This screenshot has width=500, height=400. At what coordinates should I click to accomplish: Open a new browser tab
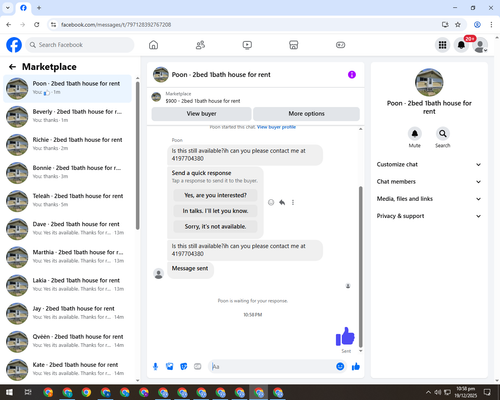(39, 8)
